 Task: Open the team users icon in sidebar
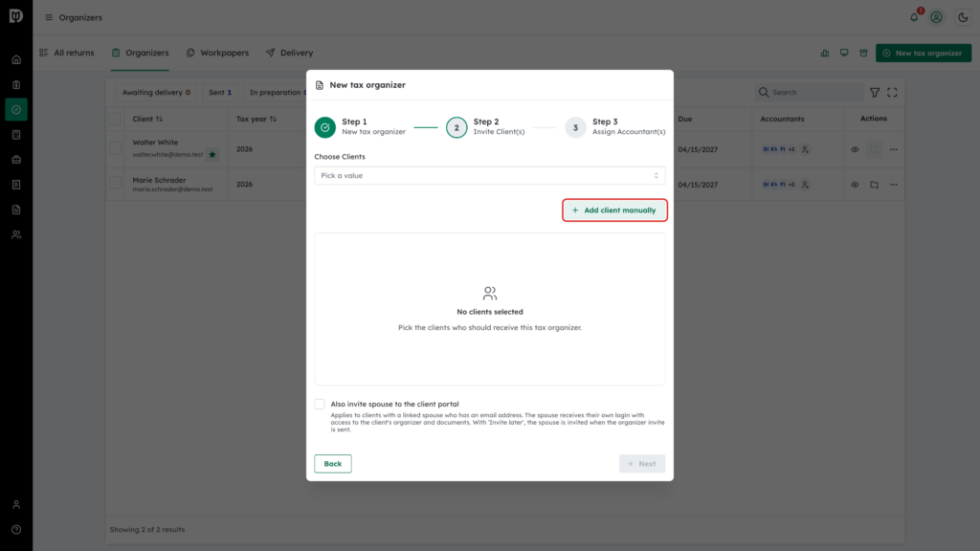tap(16, 235)
